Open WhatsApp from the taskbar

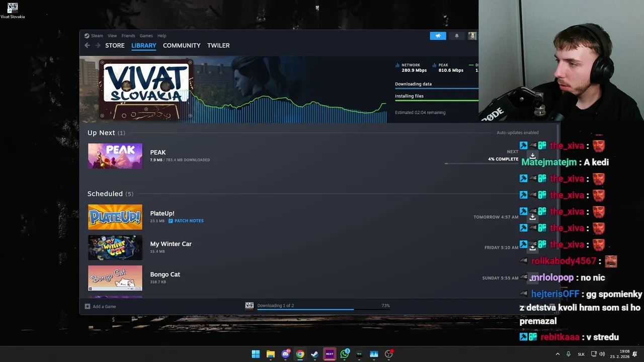tap(345, 354)
